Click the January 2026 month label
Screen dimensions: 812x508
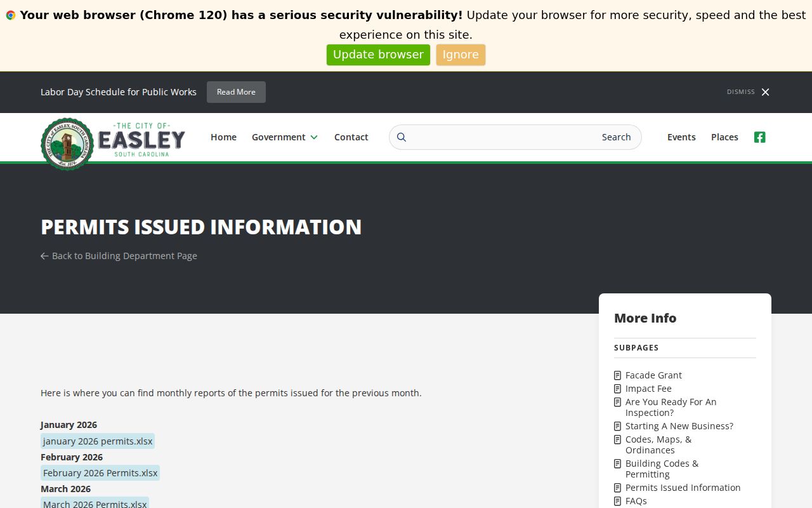tap(69, 425)
